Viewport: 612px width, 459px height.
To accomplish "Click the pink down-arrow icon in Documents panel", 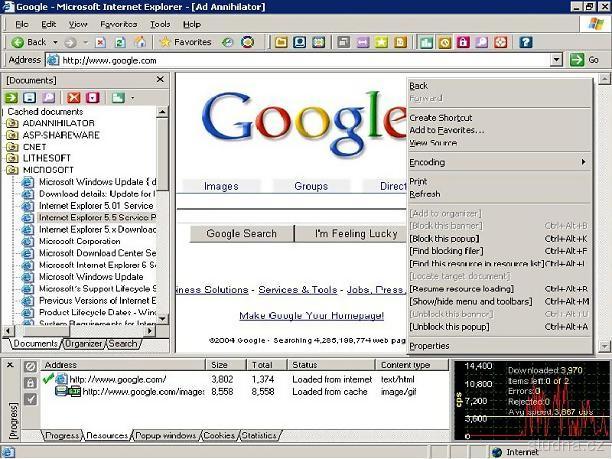I will click(93, 98).
